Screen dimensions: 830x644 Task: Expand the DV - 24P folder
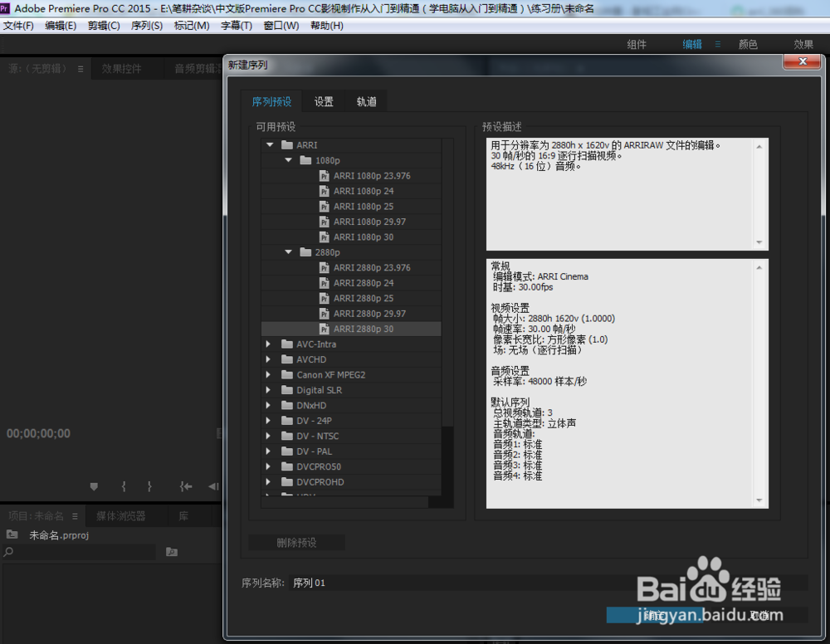pos(268,421)
